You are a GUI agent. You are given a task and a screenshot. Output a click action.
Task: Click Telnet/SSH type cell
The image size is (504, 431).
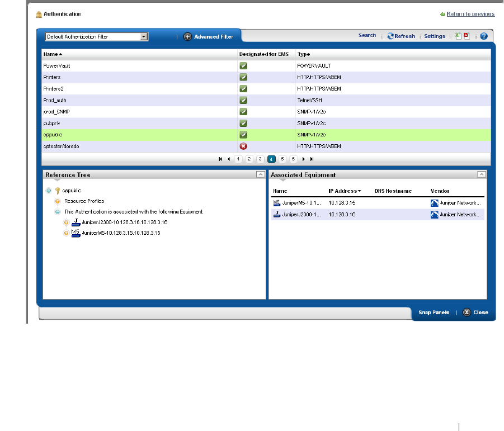309,101
